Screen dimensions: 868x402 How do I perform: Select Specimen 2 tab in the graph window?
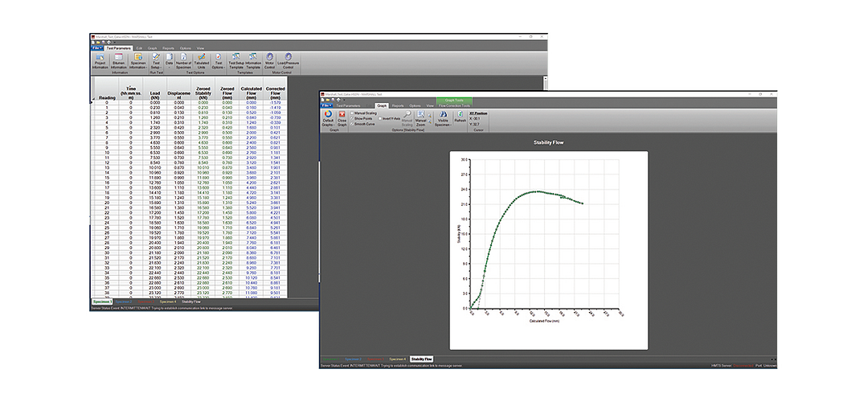(353, 359)
